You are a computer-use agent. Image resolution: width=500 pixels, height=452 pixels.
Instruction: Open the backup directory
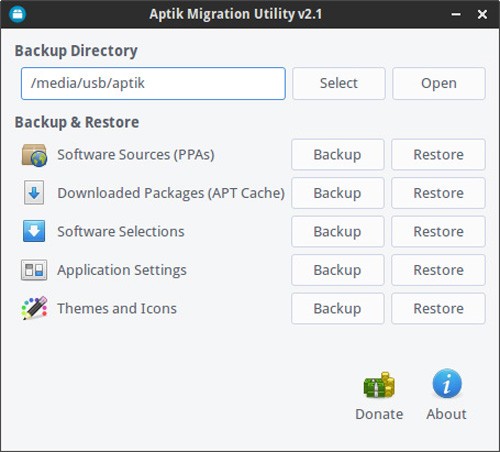coord(439,83)
